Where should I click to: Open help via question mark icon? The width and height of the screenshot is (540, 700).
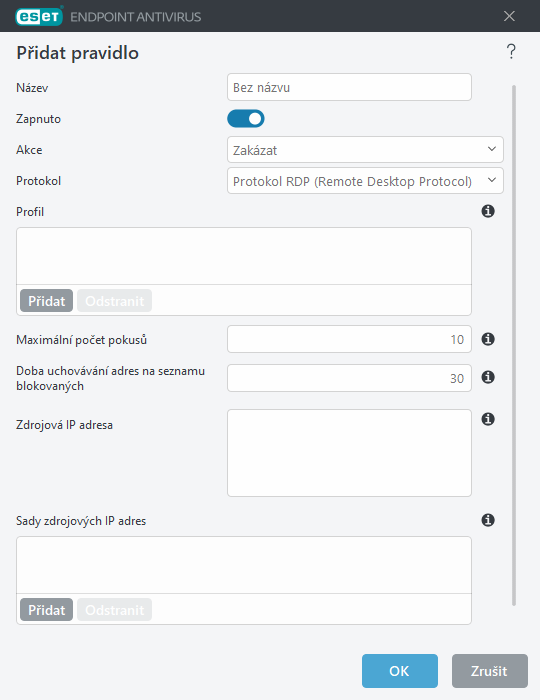(x=511, y=52)
